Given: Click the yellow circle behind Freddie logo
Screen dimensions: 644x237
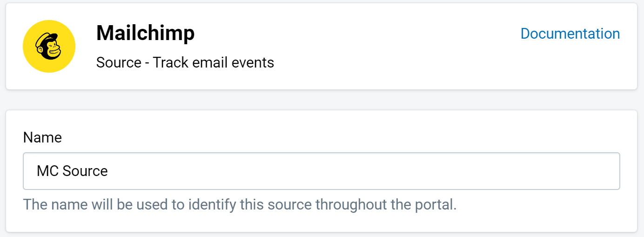Looking at the screenshot, I should (49, 47).
